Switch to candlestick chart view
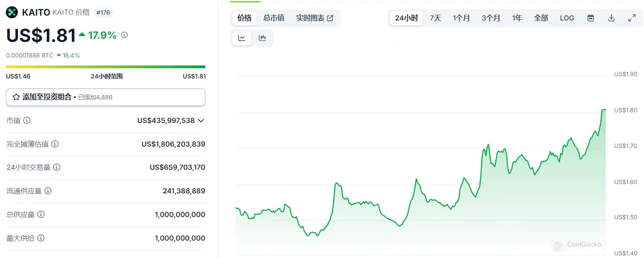 pos(262,38)
